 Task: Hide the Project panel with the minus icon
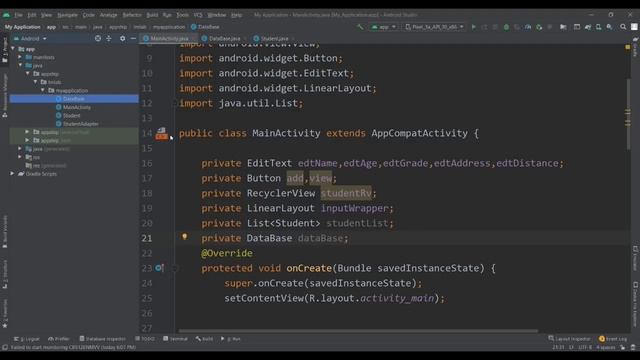[x=133, y=38]
